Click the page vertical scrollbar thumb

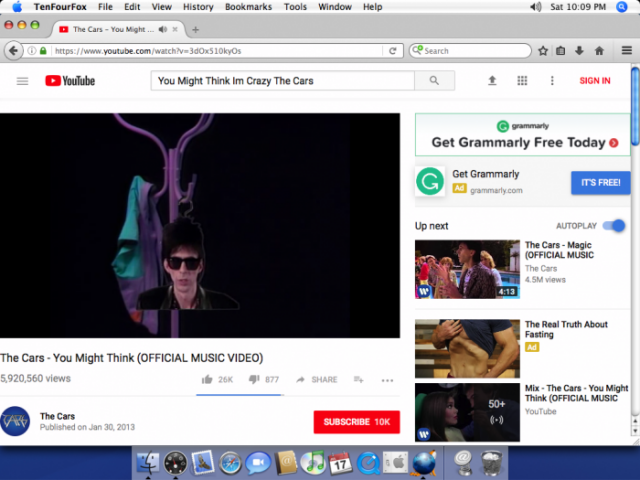(635, 106)
